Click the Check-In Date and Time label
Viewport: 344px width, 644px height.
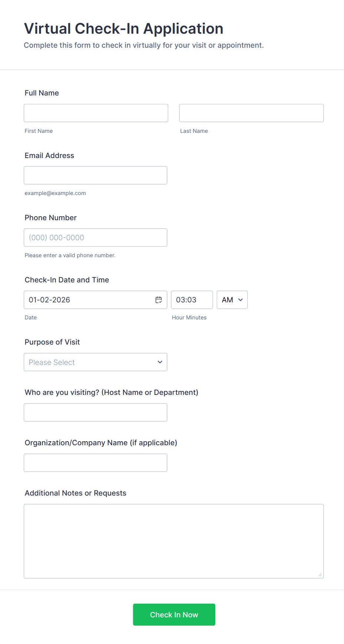click(x=67, y=280)
